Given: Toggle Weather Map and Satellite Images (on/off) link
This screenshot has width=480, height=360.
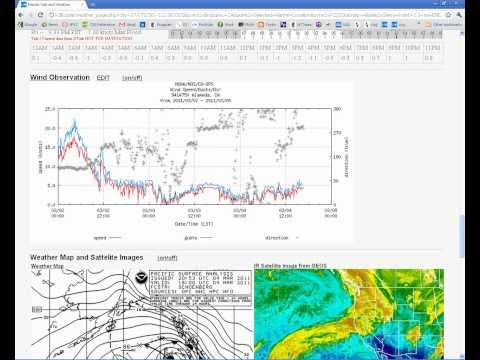Looking at the screenshot, I should click(167, 258).
